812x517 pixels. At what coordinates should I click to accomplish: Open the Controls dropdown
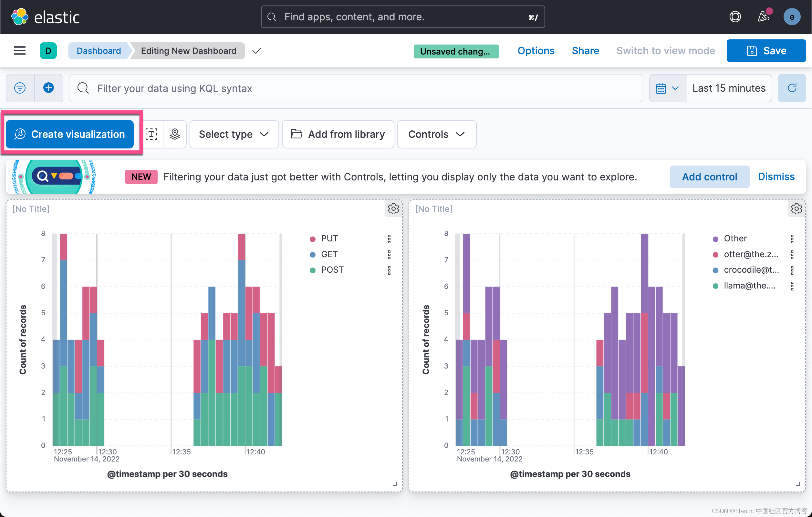[436, 134]
